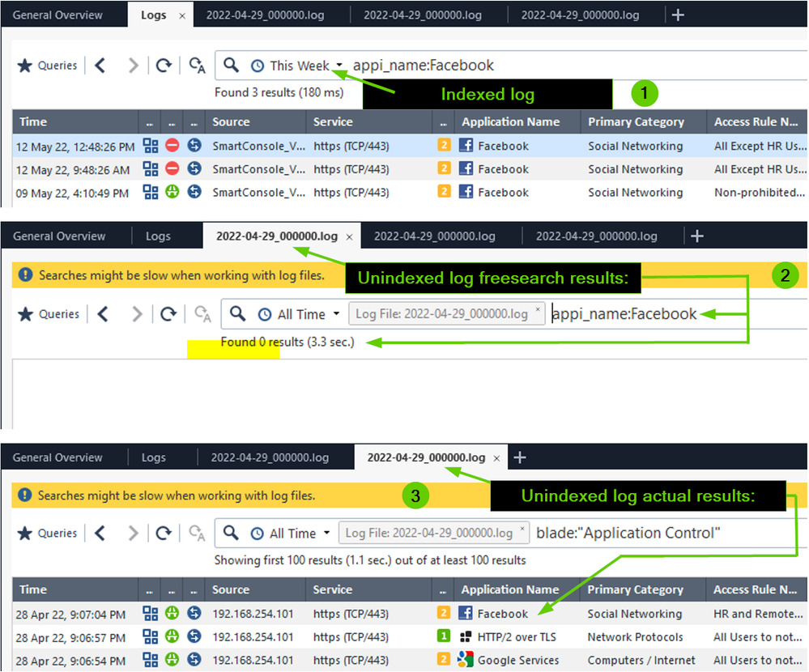Expand the This Week time range dropdown
The image size is (809, 672).
click(x=339, y=66)
